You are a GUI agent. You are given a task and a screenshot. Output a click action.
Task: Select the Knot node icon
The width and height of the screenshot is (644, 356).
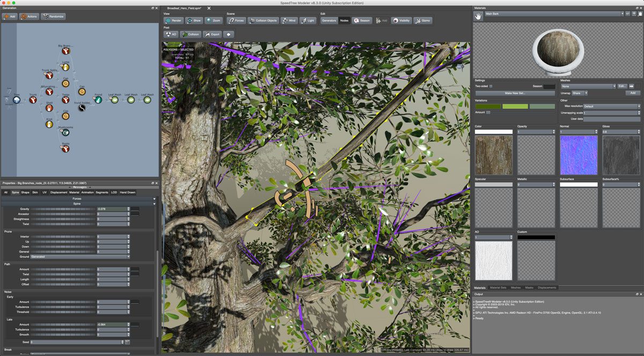pos(49,124)
